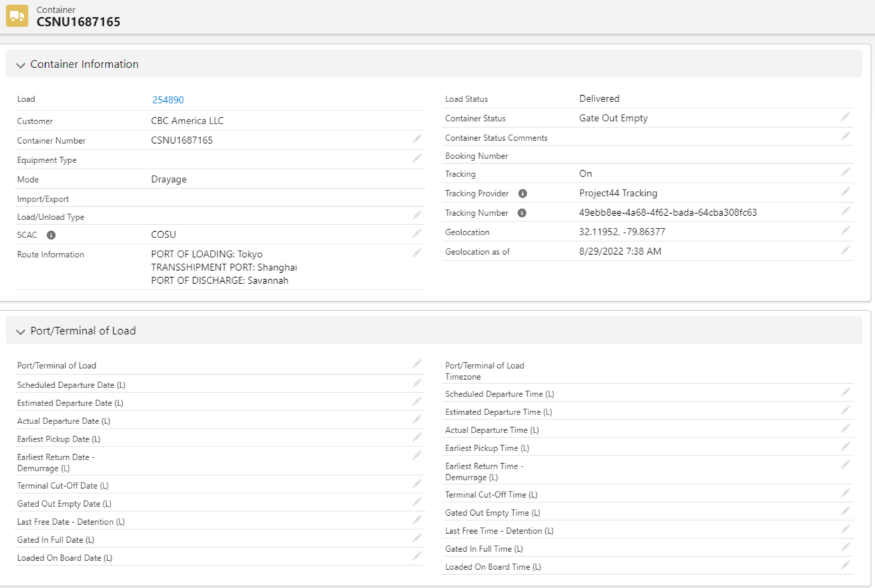Edit Earliest Return Date - Demurrage pencil

click(x=417, y=455)
